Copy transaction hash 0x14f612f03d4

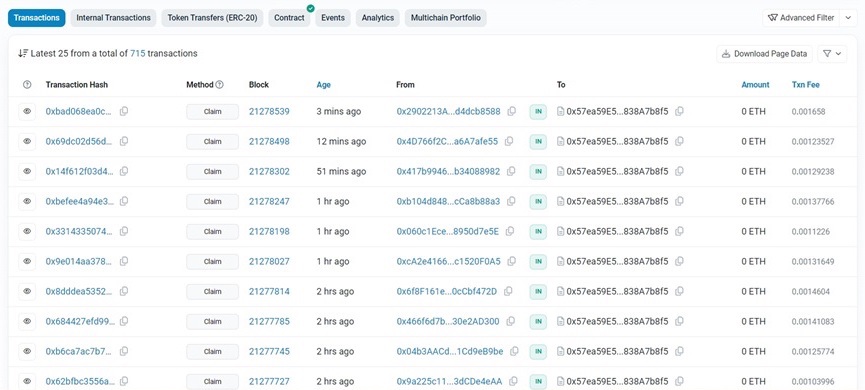124,171
